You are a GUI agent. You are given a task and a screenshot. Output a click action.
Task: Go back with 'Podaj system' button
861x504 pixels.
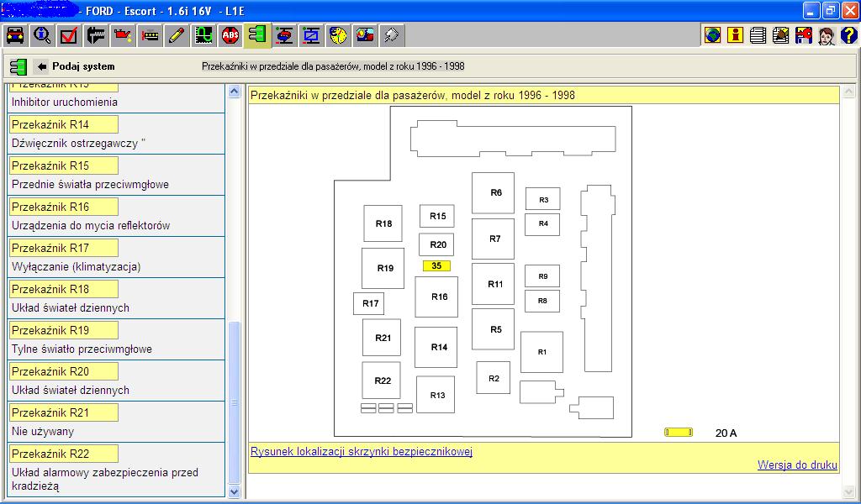point(75,66)
